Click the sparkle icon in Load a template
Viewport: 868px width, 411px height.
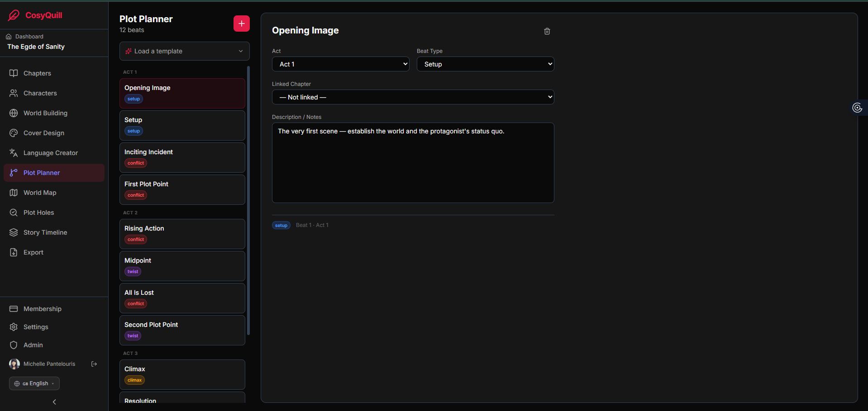pos(129,51)
